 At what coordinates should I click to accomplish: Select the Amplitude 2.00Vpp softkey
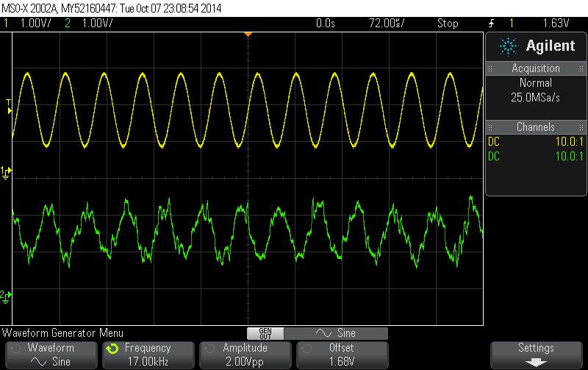click(x=245, y=355)
